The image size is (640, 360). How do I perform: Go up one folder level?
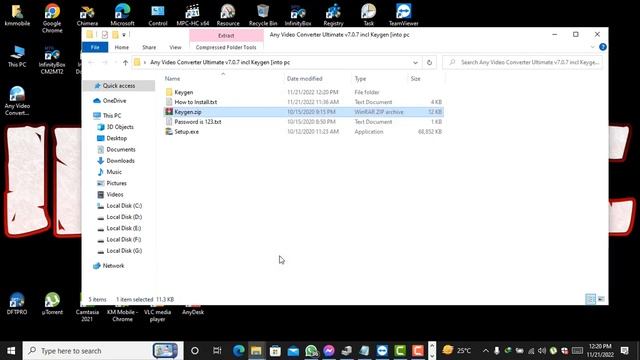125,62
